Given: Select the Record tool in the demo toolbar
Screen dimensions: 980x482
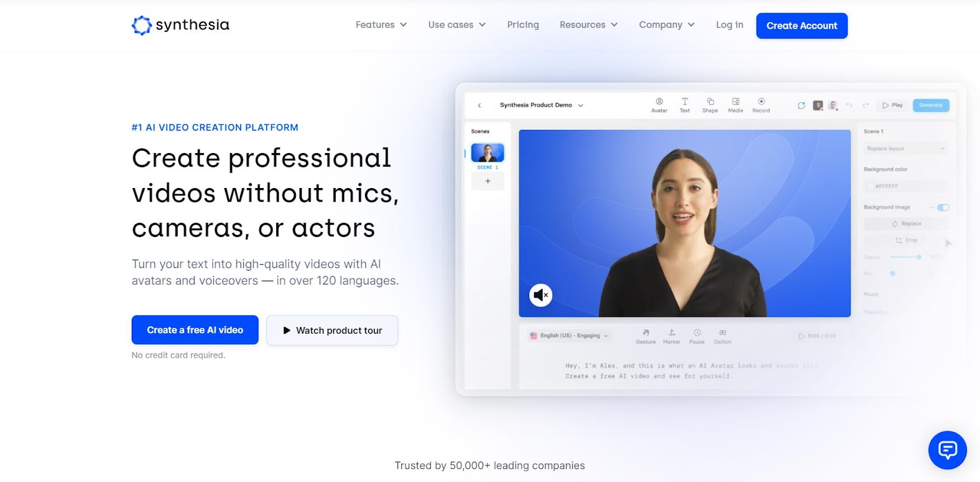Looking at the screenshot, I should 761,105.
